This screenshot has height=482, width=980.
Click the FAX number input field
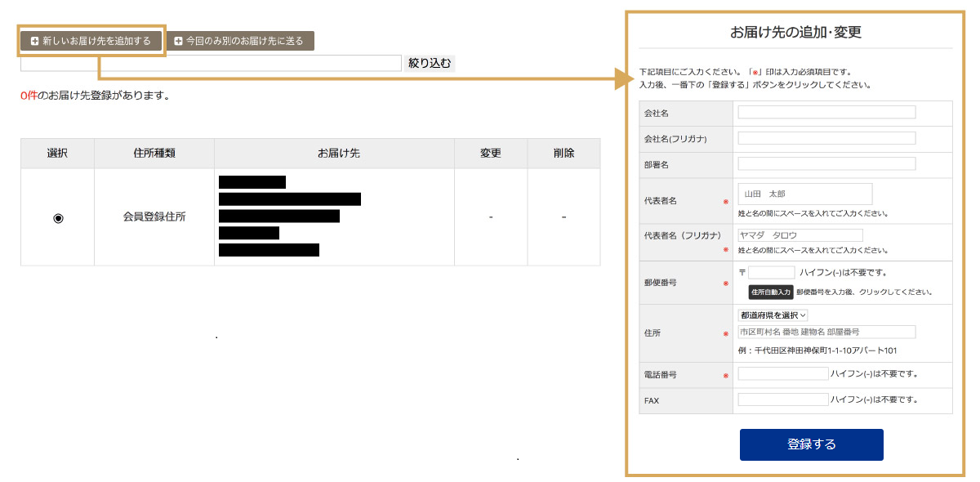click(x=782, y=400)
